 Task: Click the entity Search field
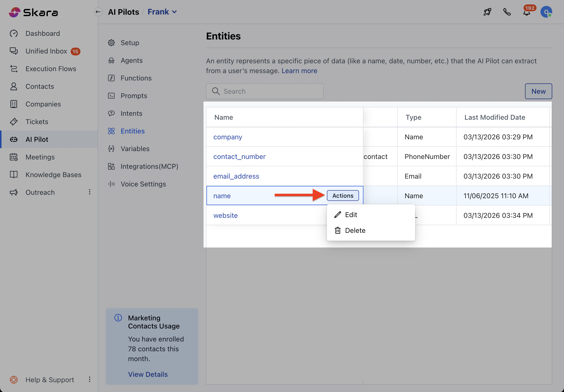coord(265,91)
